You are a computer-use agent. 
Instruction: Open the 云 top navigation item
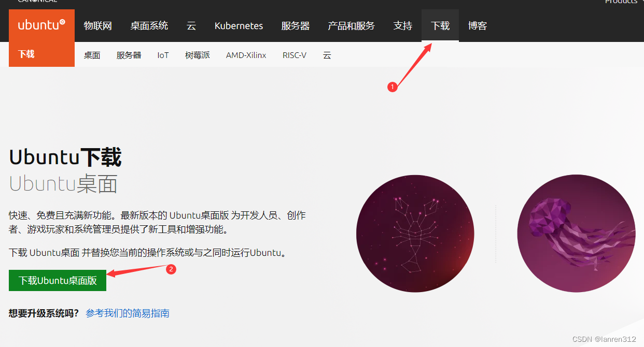(x=191, y=26)
